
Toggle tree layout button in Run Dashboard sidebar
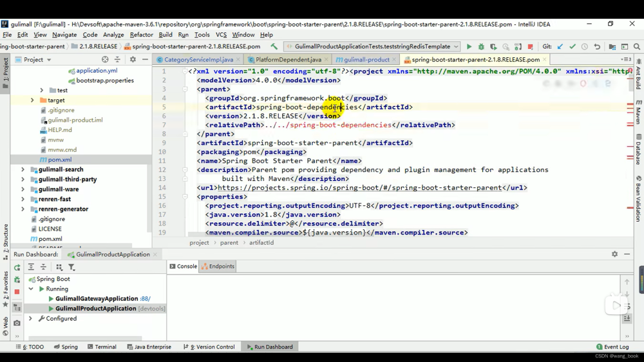(x=17, y=307)
